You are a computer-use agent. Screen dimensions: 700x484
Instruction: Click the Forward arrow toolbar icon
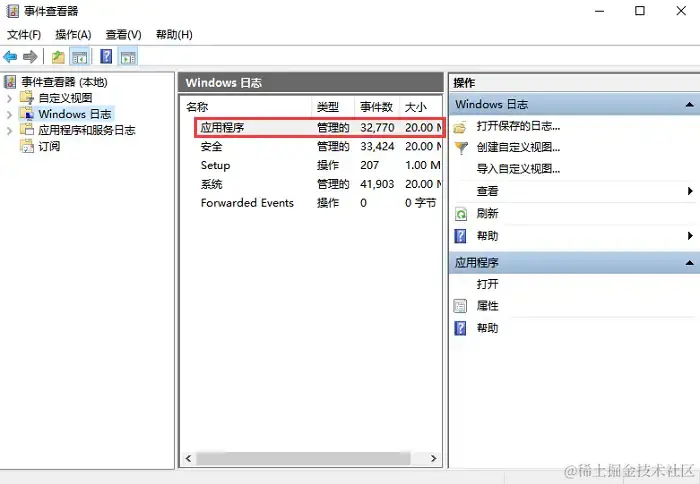(30, 57)
